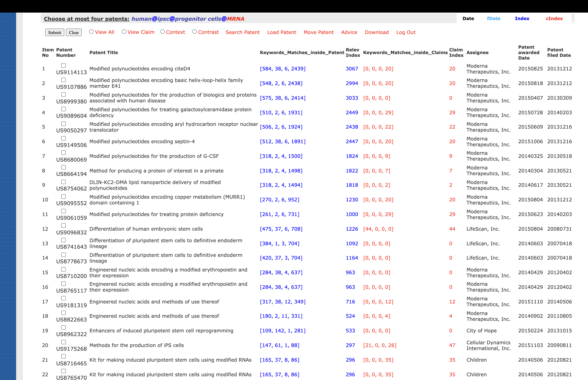Click relevance index 1824
This screenshot has height=380, width=588.
352,156
